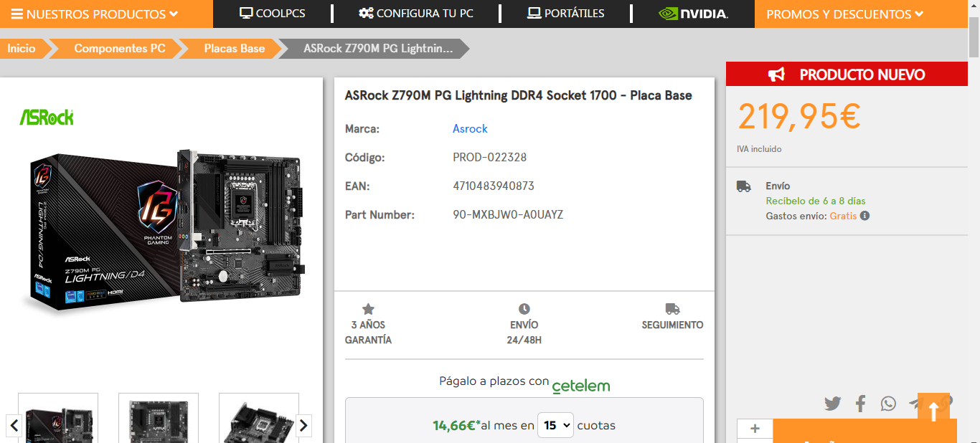Click the shipping cost info icon

tap(865, 216)
